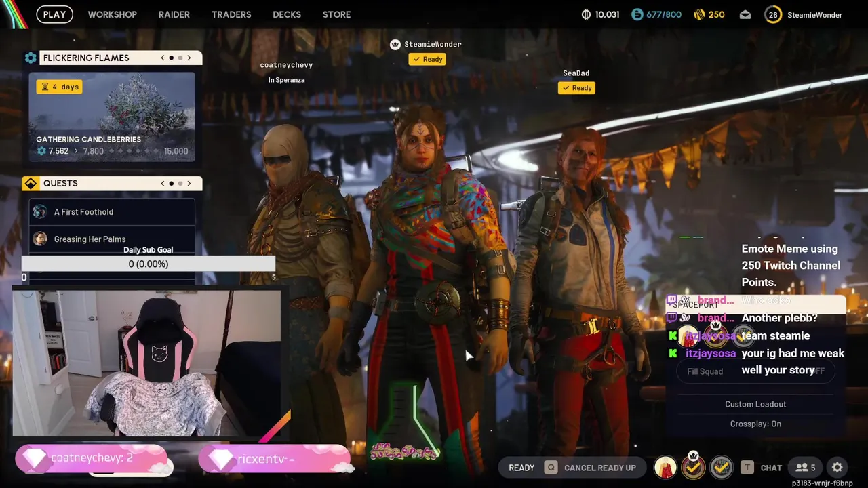The image size is (868, 488).
Task: Click the In Speranza status text
Action: pos(286,80)
